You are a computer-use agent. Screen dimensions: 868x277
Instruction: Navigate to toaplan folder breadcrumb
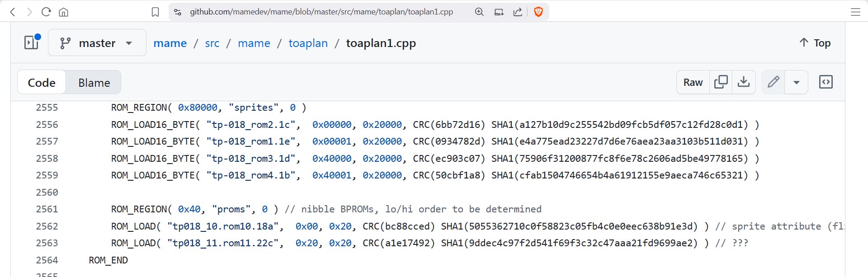308,43
